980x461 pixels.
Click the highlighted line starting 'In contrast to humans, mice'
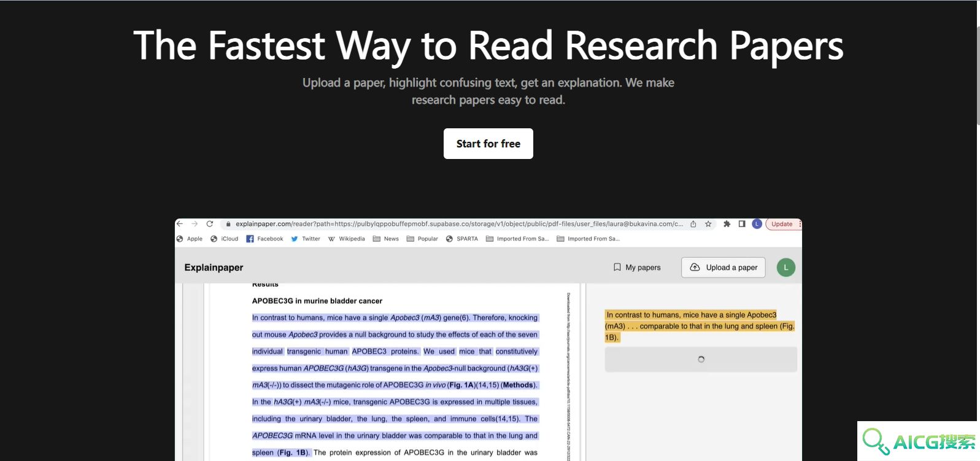[395, 318]
